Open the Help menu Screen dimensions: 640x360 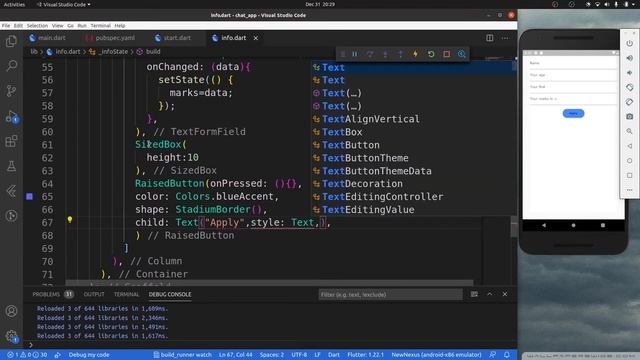click(x=120, y=25)
